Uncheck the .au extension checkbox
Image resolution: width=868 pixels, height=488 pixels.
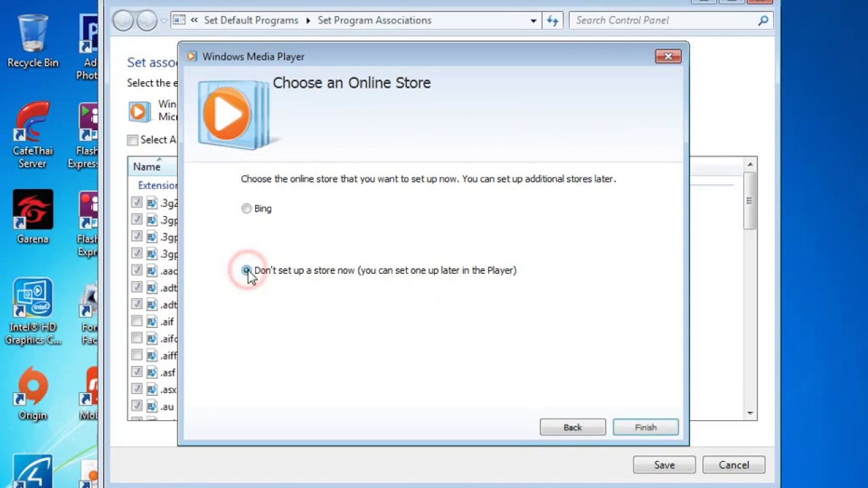137,406
